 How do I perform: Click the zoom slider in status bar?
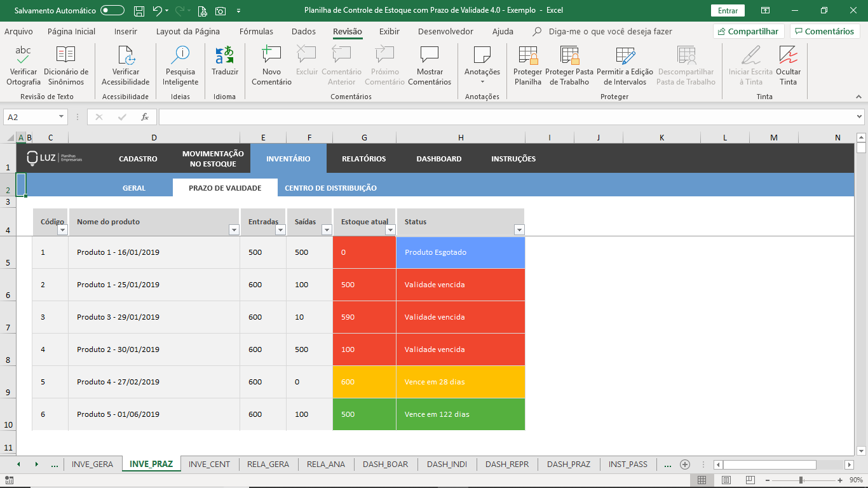point(801,480)
